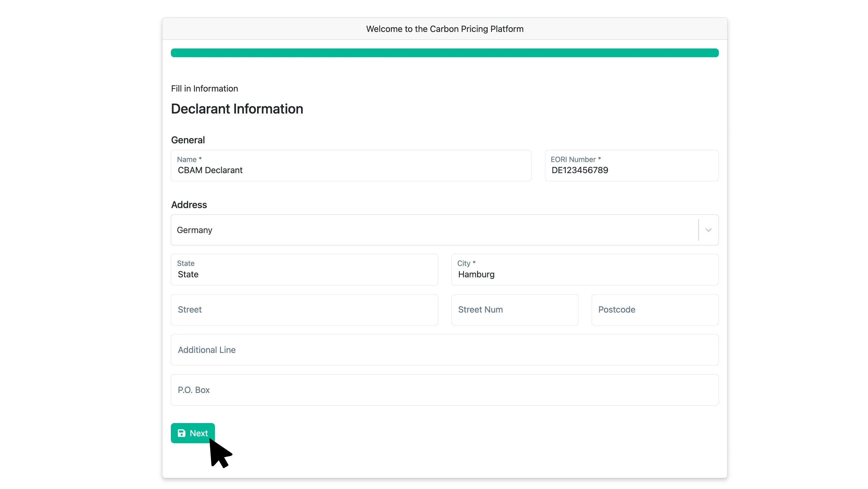Select the Germany country combo box
The width and height of the screenshot is (868, 489).
[x=445, y=230]
